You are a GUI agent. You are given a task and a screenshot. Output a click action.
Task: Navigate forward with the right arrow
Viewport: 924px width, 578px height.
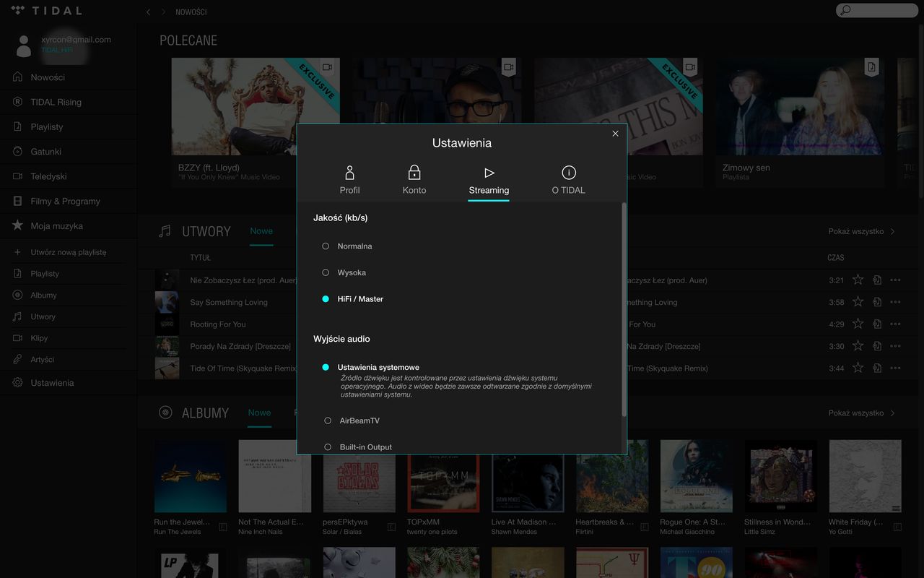coord(163,12)
